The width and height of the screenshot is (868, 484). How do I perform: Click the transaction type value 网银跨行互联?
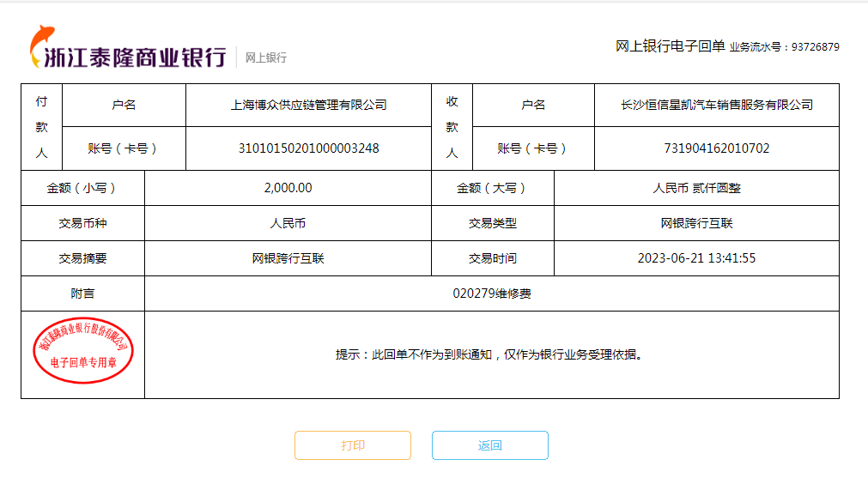[696, 223]
